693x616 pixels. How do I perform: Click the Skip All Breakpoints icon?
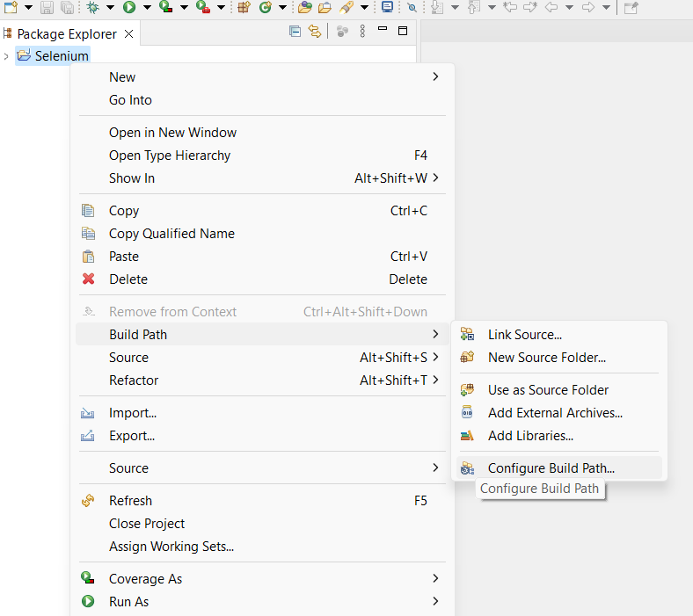pos(412,7)
